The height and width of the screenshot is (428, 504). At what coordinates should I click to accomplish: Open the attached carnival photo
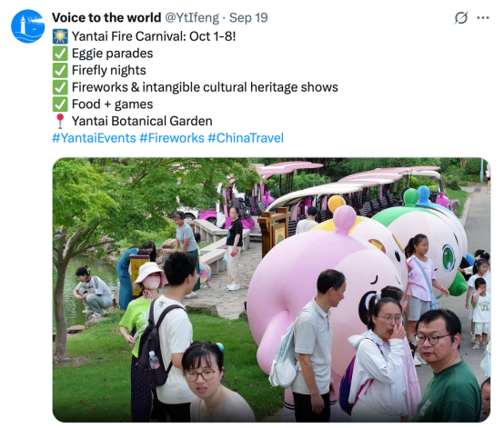click(272, 290)
